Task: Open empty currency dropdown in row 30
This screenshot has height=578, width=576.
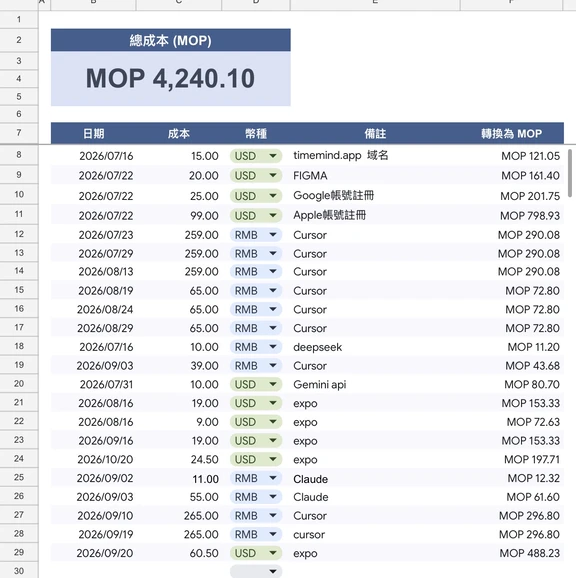Action: [x=256, y=571]
